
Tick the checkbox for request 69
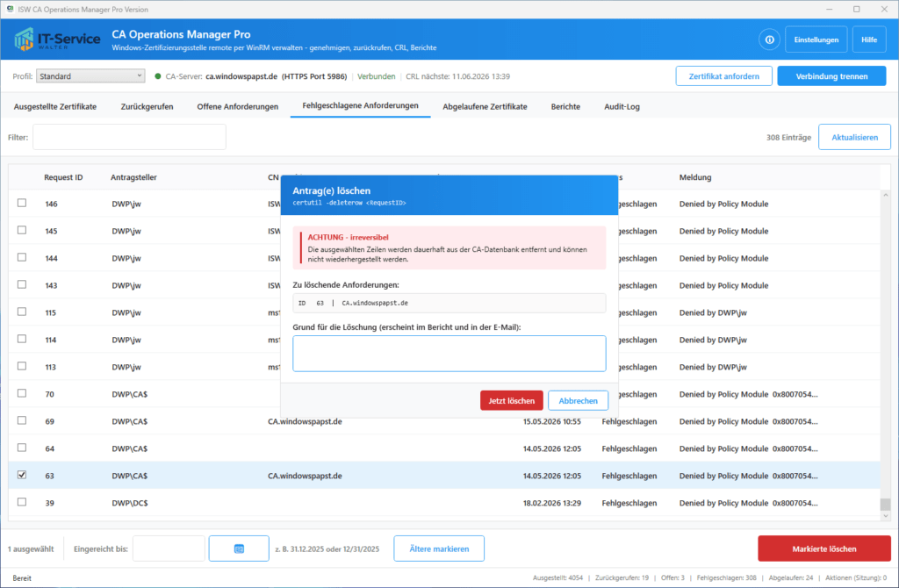(22, 420)
